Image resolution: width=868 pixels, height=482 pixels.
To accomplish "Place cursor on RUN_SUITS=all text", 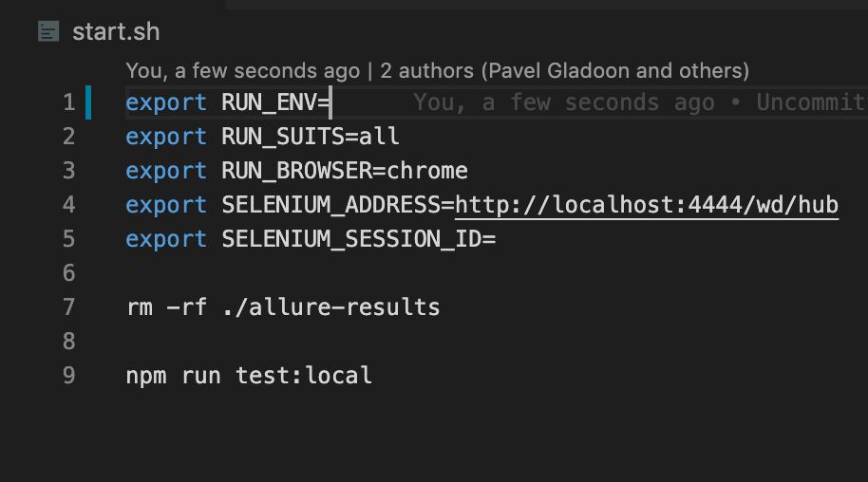I will 311,137.
